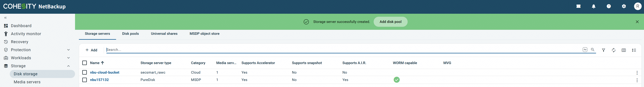Collapse the Storage menu chevron

pyautogui.click(x=68, y=66)
